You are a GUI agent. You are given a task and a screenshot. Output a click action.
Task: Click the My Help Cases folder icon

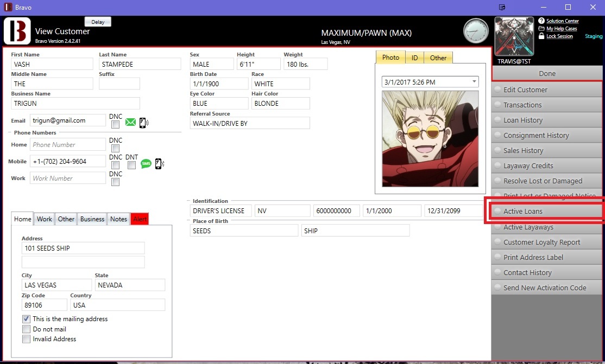point(541,29)
